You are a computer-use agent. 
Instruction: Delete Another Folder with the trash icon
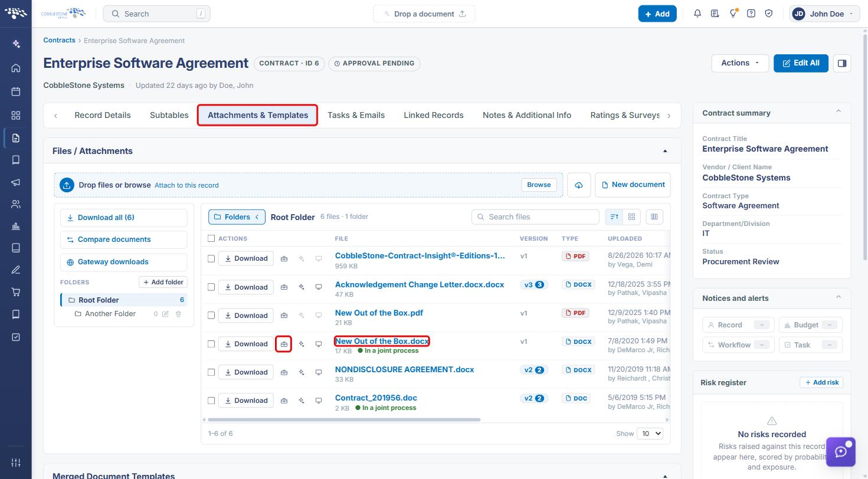tap(178, 314)
